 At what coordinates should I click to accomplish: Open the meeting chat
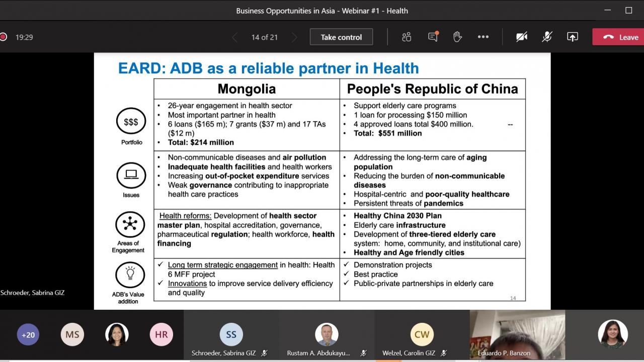(x=433, y=37)
